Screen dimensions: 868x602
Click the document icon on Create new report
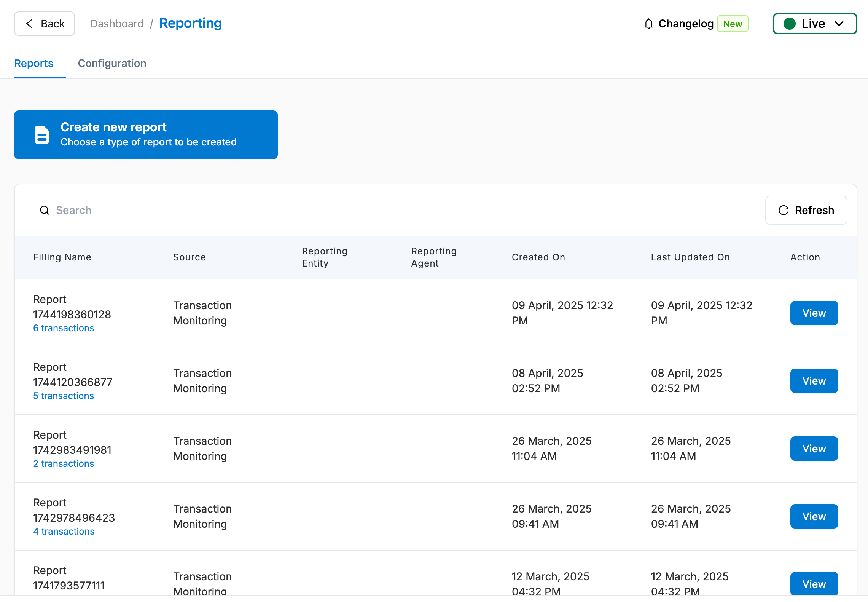pos(42,135)
